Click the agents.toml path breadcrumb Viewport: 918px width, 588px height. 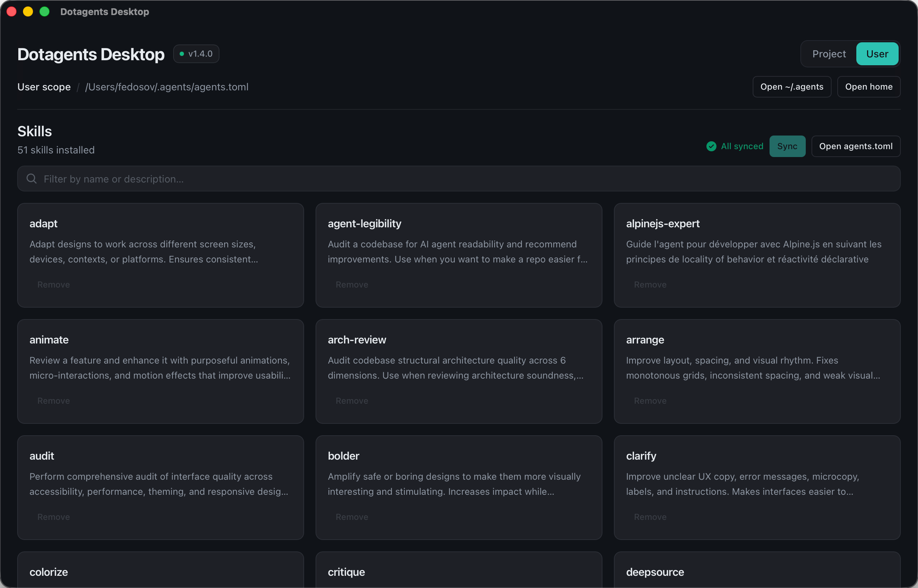click(166, 87)
